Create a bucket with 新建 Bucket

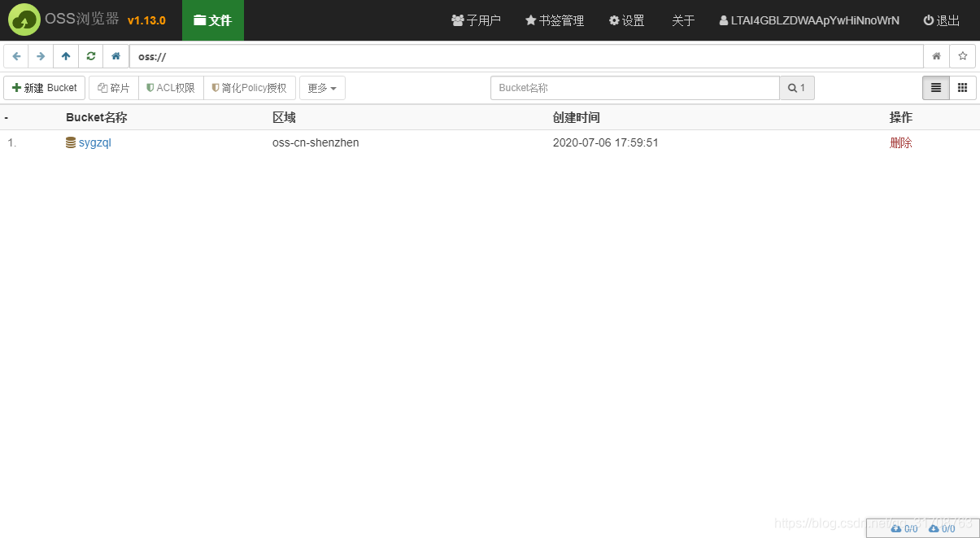[x=44, y=87]
